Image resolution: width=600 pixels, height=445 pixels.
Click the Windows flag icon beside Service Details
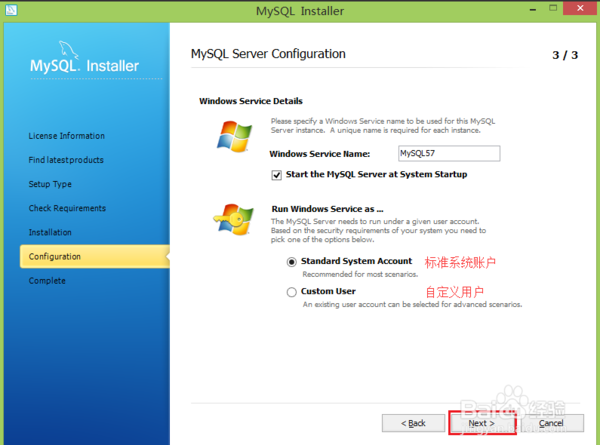(x=234, y=137)
